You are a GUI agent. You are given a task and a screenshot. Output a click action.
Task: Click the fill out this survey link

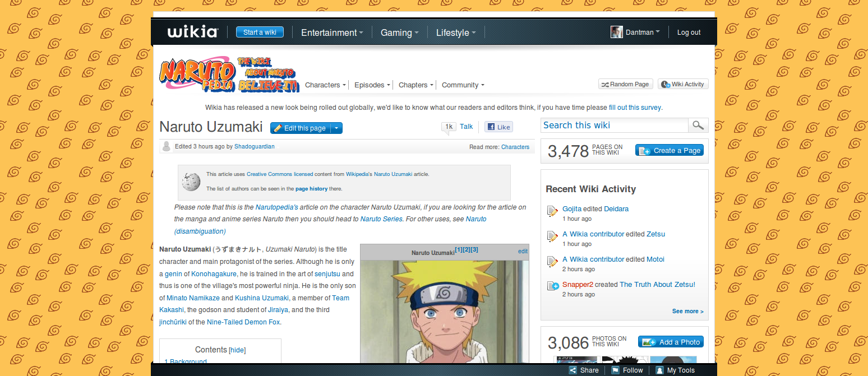[635, 108]
